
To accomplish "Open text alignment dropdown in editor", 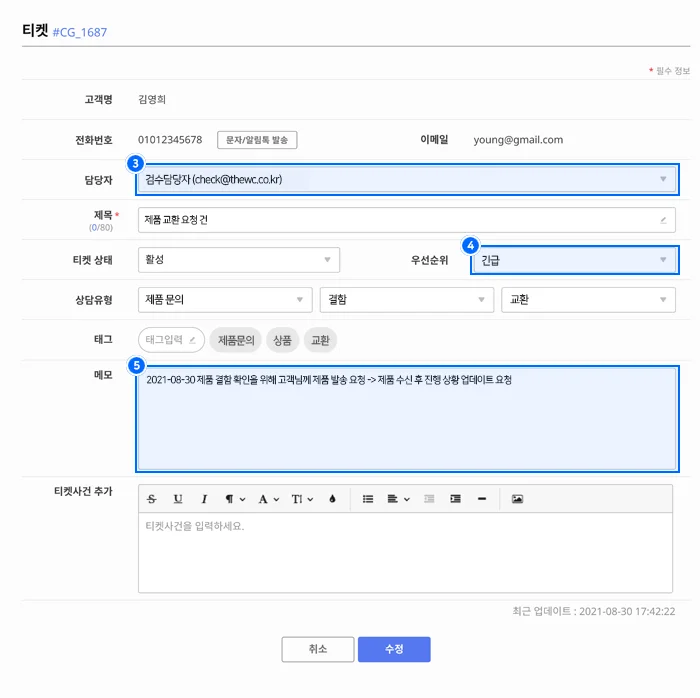I will pyautogui.click(x=398, y=499).
